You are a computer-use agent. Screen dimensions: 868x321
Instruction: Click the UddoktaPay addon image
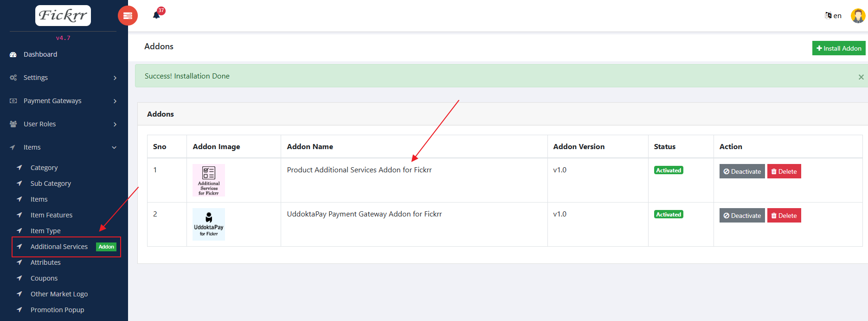(x=209, y=224)
